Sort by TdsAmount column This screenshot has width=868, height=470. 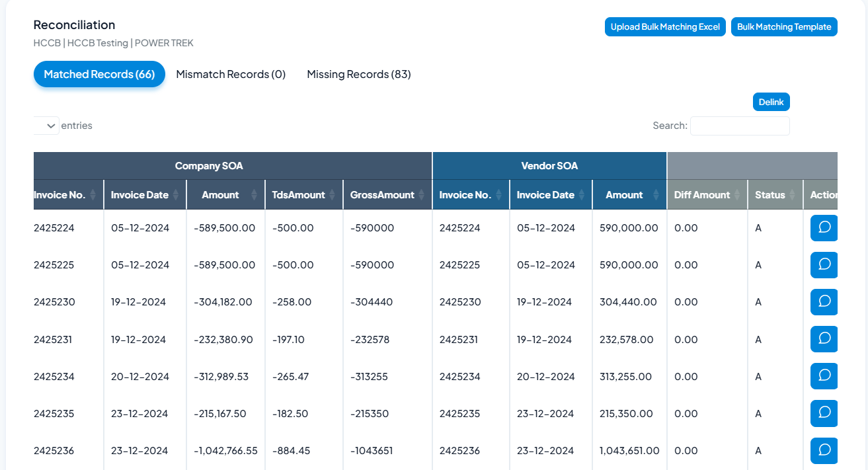point(303,195)
